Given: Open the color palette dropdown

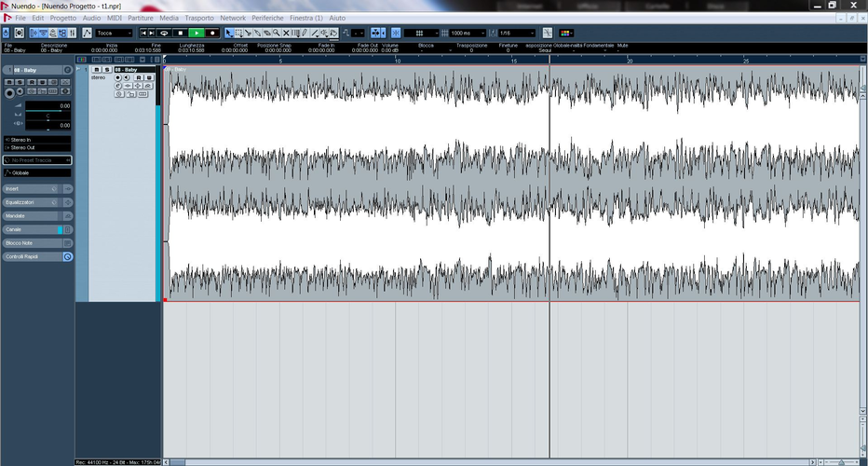Looking at the screenshot, I should click(x=565, y=34).
